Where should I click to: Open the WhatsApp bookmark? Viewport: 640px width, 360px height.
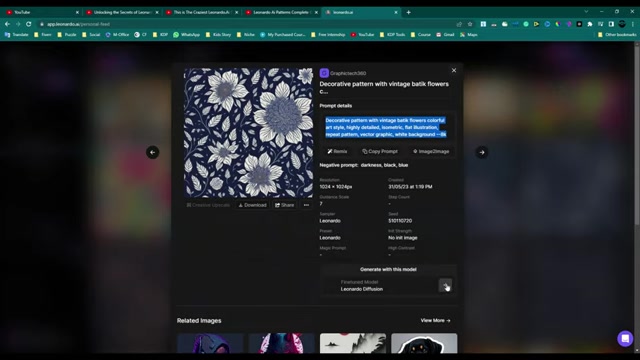pos(186,35)
